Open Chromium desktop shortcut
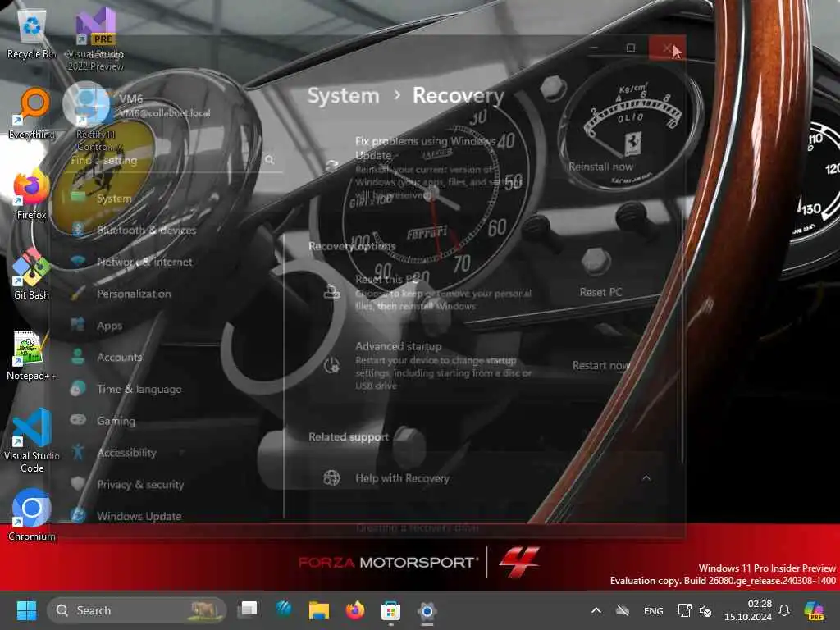Image resolution: width=840 pixels, height=630 pixels. (x=32, y=514)
